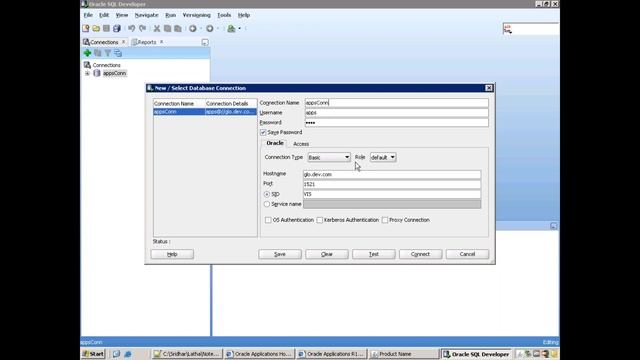640x360 pixels.
Task: Open the dropdown arrow beside SQL Worksheet icon
Action: [240, 29]
